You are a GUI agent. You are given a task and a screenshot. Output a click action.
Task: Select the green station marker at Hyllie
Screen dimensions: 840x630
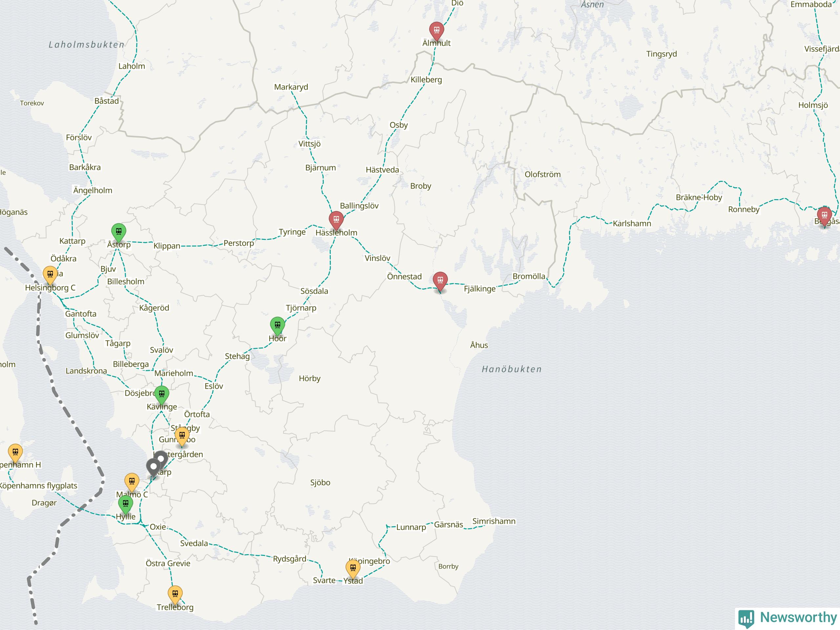125,505
